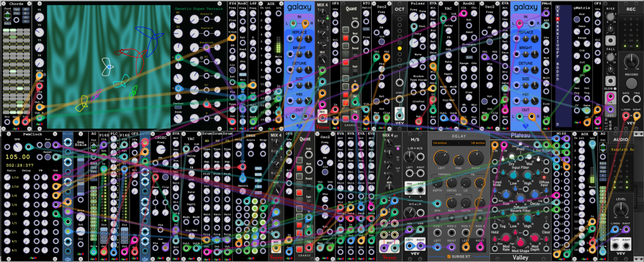Click the LO EQ knob on DELAY
Screen dimensions: 644x262
pos(466,182)
